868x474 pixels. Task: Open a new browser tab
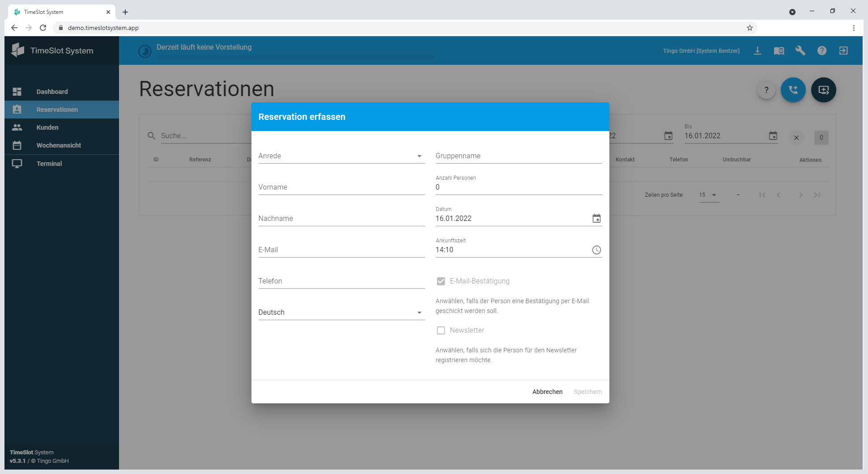tap(125, 12)
